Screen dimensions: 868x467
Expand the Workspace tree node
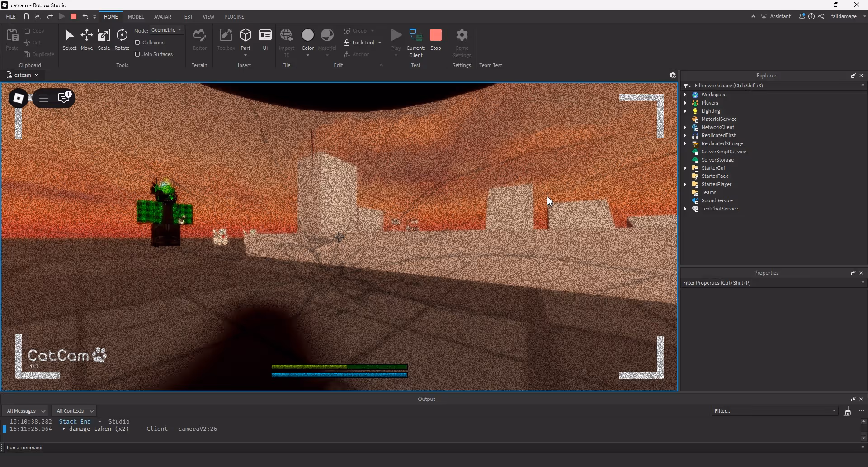pos(685,95)
